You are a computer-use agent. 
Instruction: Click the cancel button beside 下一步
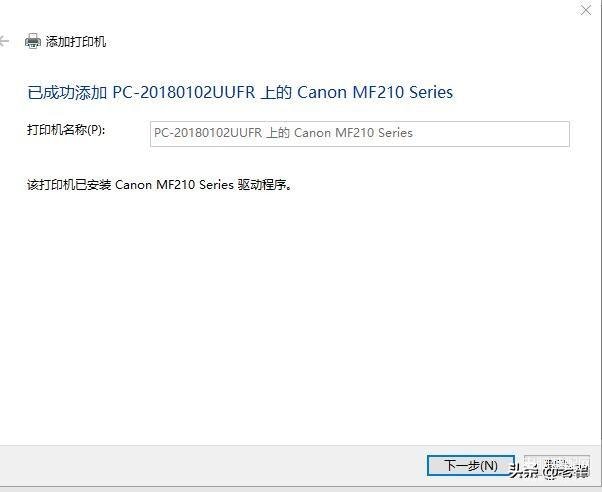coord(557,465)
